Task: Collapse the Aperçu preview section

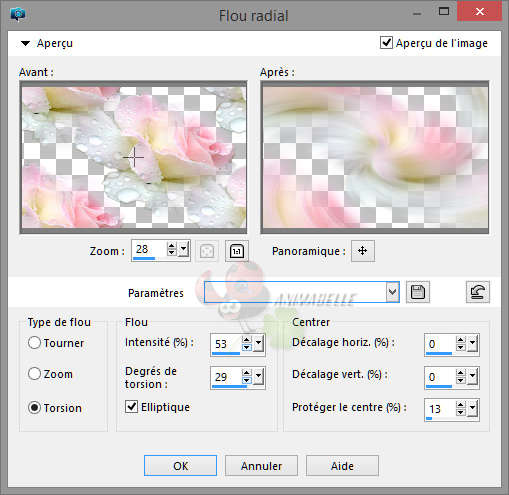Action: (26, 43)
